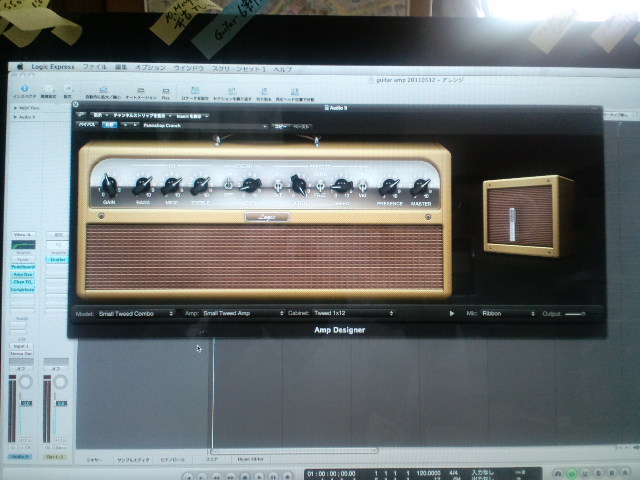Open the ファイル menu

pos(95,67)
